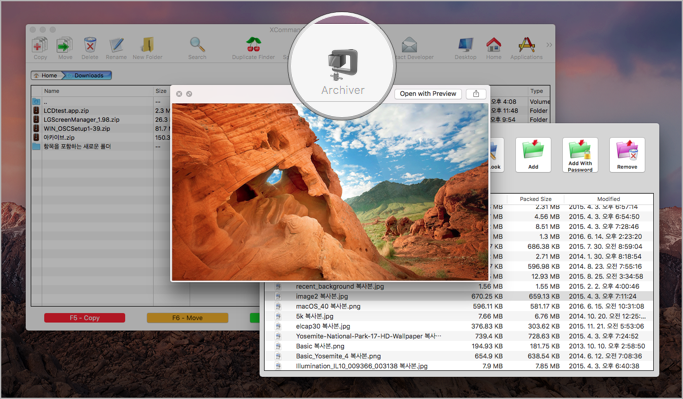Select Basic_Yosemite_4 복사본.png in Archiver list
The height and width of the screenshot is (399, 683).
point(338,356)
